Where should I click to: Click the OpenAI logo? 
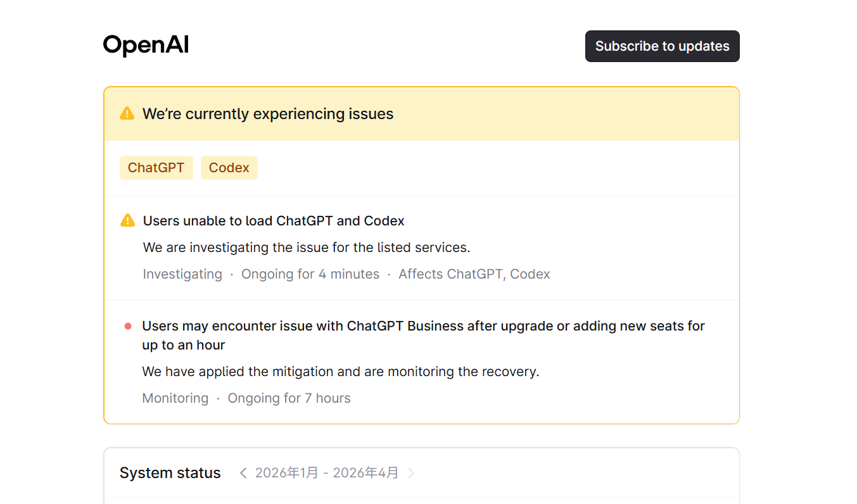tap(146, 46)
